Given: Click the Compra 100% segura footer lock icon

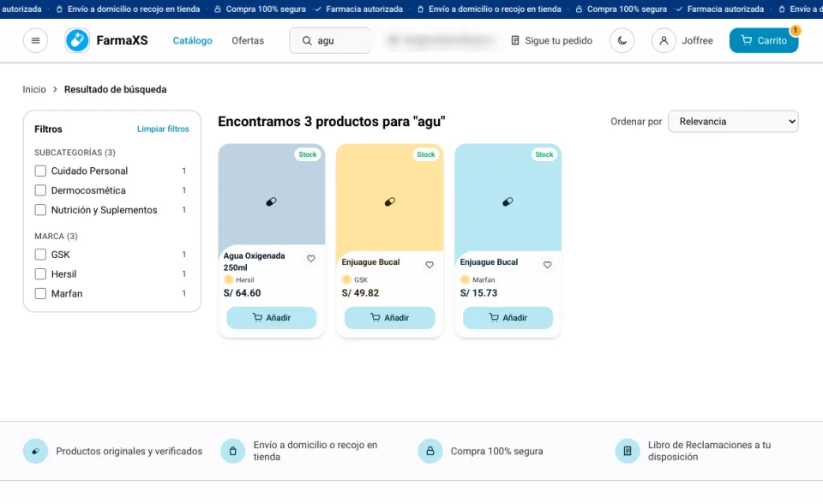Looking at the screenshot, I should click(430, 451).
